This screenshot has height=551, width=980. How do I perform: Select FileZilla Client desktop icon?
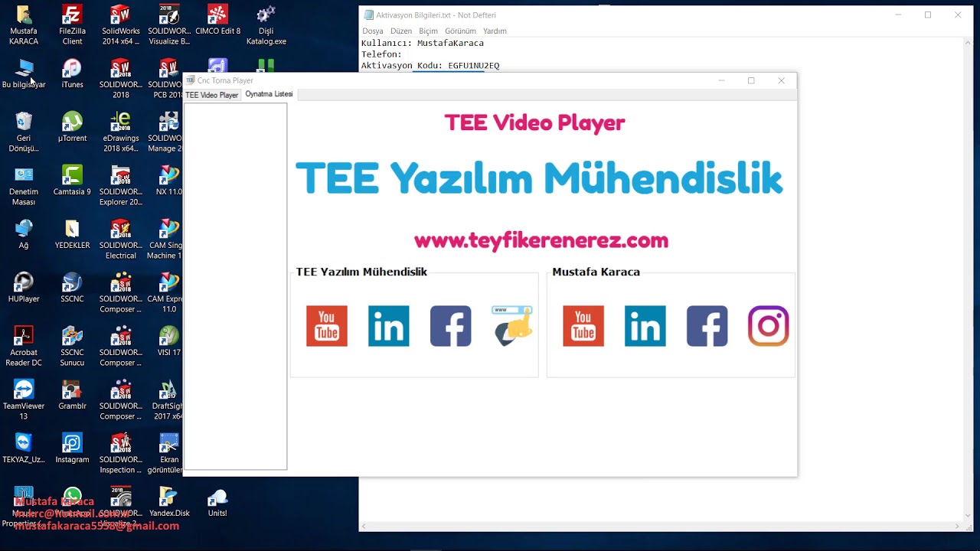(72, 25)
